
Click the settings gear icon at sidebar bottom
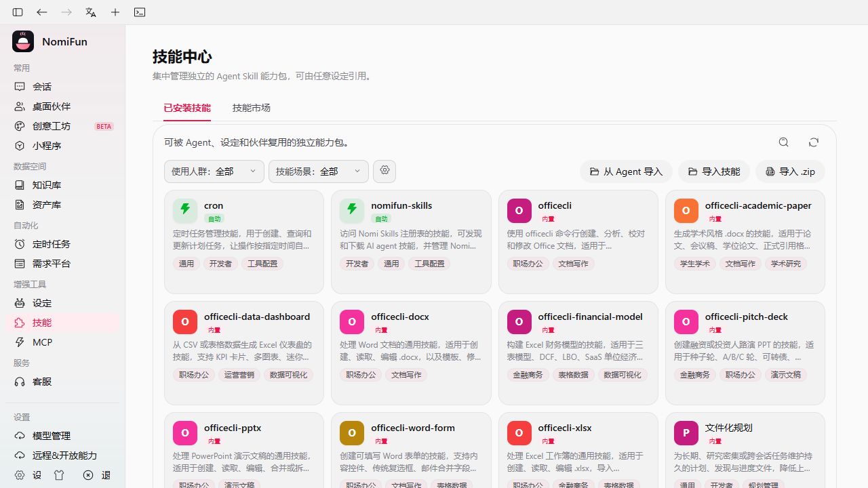point(20,475)
